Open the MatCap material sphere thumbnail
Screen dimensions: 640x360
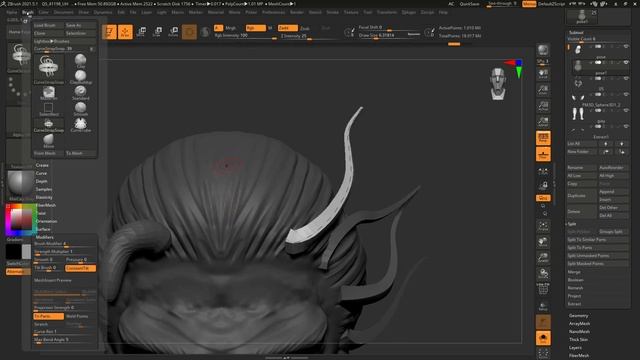[x=19, y=184]
